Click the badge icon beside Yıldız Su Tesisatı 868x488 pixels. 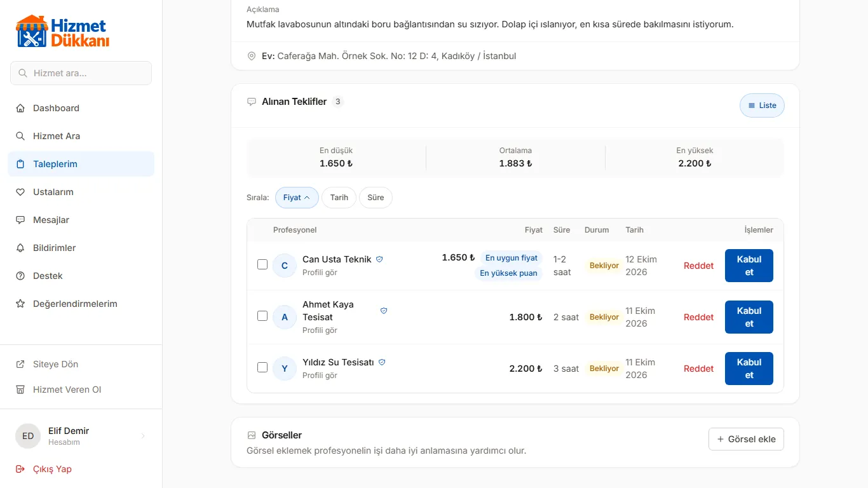click(x=382, y=362)
